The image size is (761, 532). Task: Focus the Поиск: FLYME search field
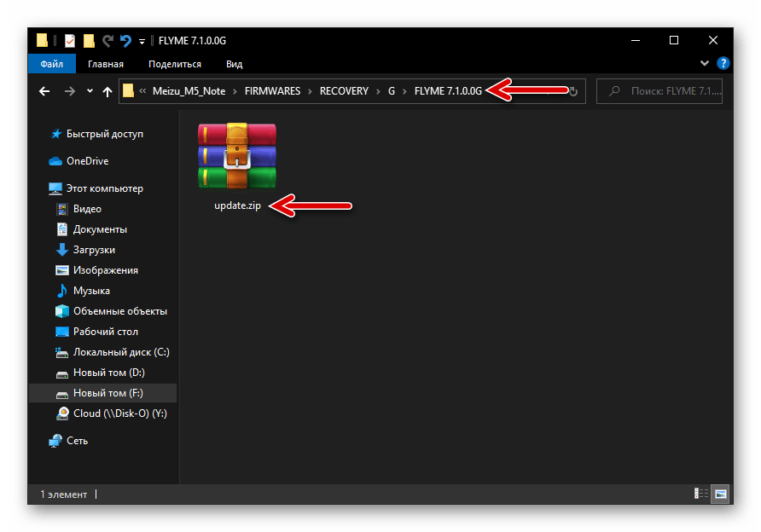(659, 91)
